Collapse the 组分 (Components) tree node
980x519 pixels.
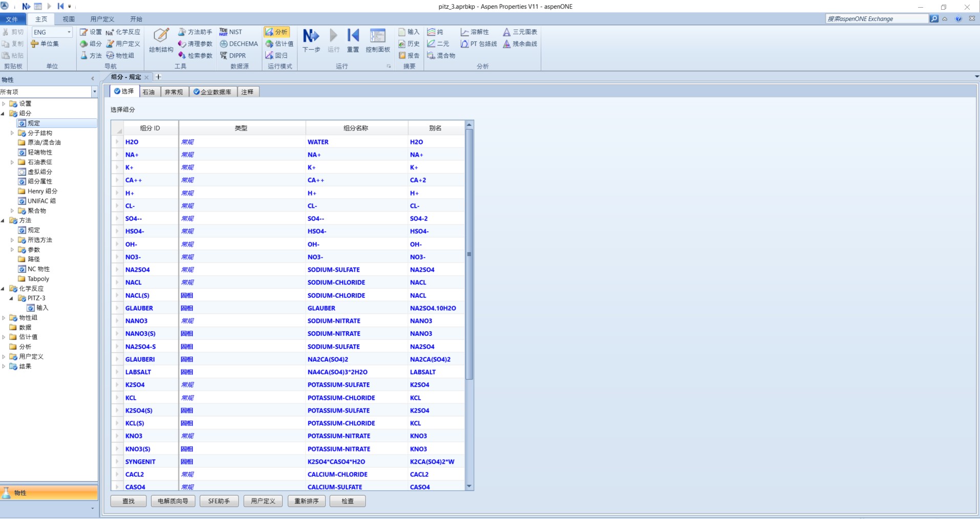[x=4, y=113]
